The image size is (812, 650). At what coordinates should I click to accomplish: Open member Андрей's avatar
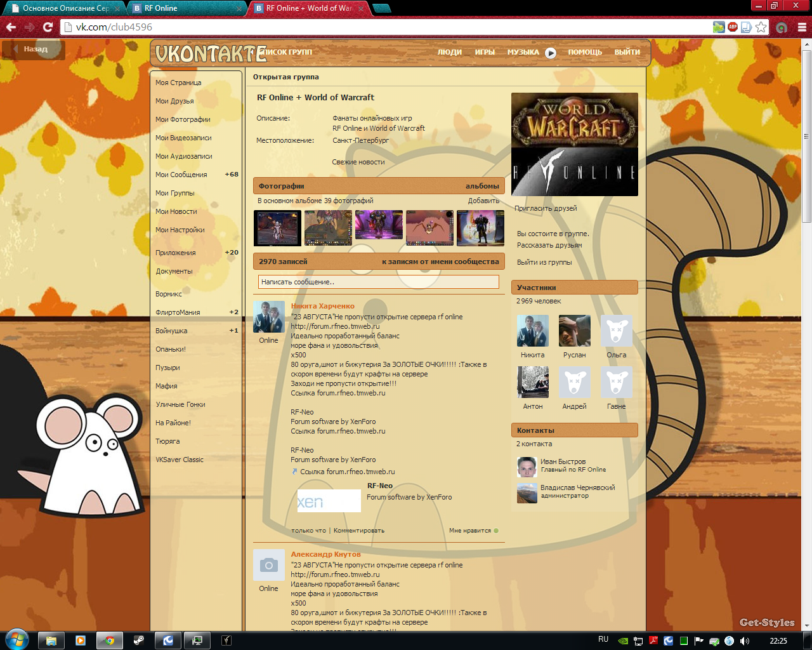[574, 382]
